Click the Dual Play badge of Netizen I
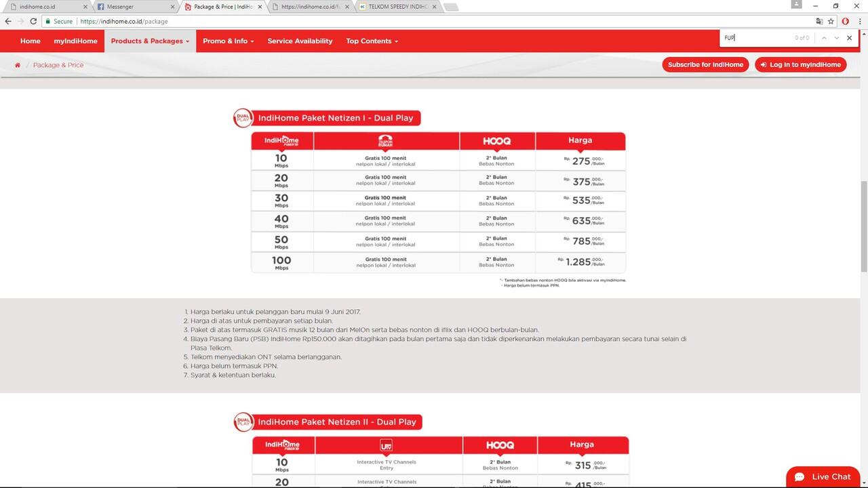The width and height of the screenshot is (868, 488). (x=243, y=118)
